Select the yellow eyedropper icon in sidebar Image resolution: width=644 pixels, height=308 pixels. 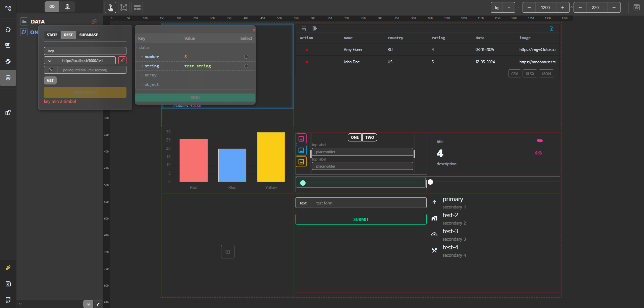click(8, 267)
